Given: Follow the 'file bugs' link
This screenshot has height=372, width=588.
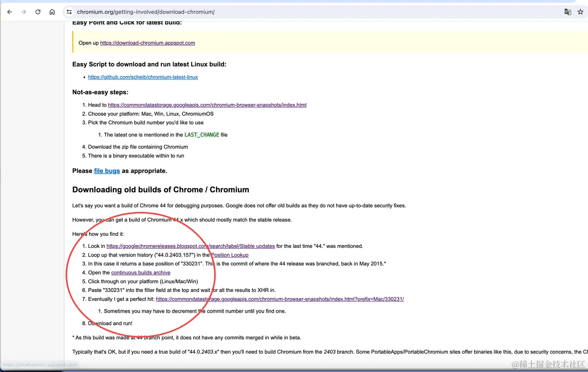Looking at the screenshot, I should click(107, 171).
